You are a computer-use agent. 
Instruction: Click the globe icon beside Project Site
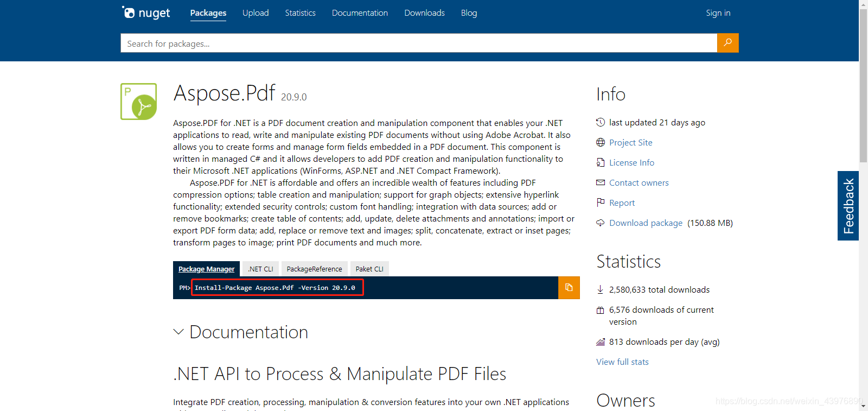point(601,142)
